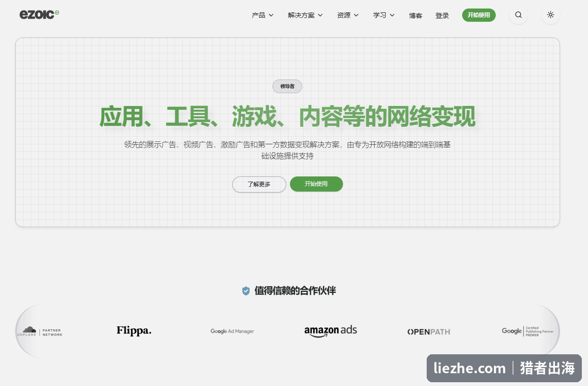Click the Flippa partner logo
Screen dimensions: 588x386
[134, 331]
